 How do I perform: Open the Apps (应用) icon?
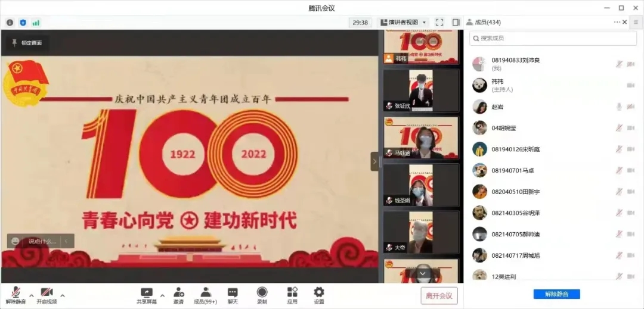(x=292, y=295)
